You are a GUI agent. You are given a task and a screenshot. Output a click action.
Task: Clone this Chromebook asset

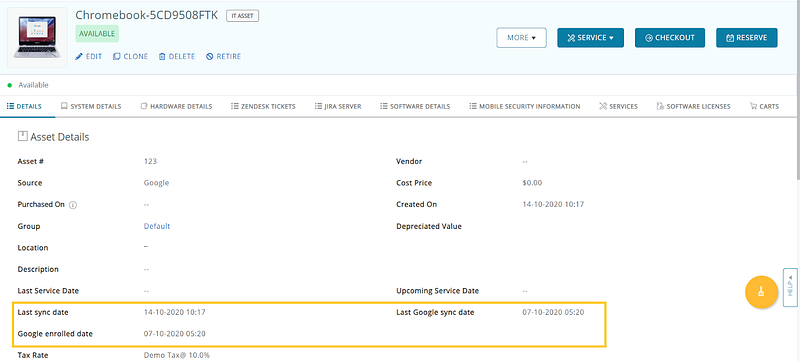click(131, 57)
